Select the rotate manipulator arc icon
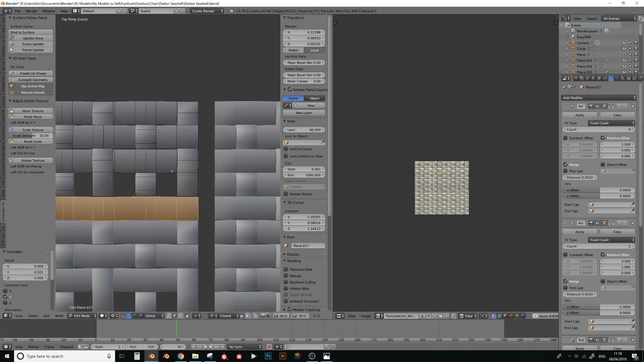The height and width of the screenshot is (362, 644). (x=135, y=316)
